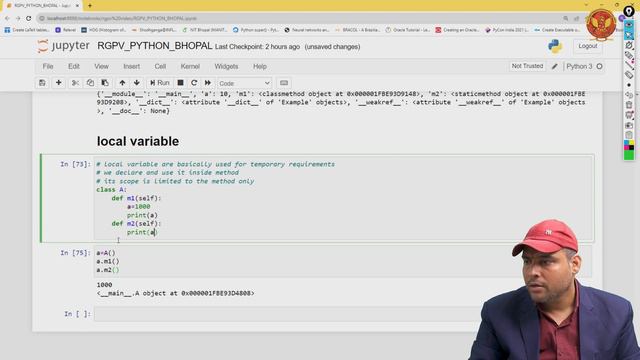Open the View menu
This screenshot has width=640, height=360.
tap(102, 66)
